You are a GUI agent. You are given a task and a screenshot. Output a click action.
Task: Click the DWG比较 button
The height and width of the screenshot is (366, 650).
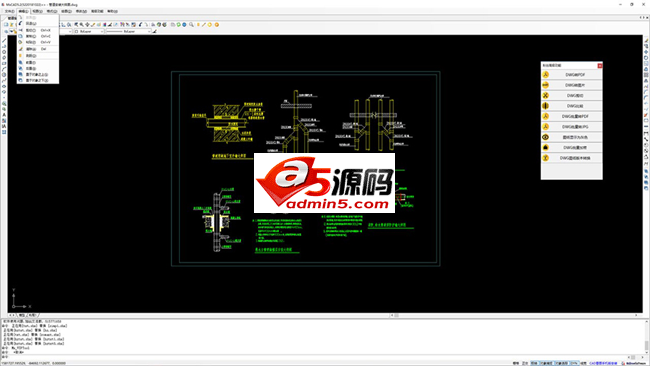coord(572,106)
